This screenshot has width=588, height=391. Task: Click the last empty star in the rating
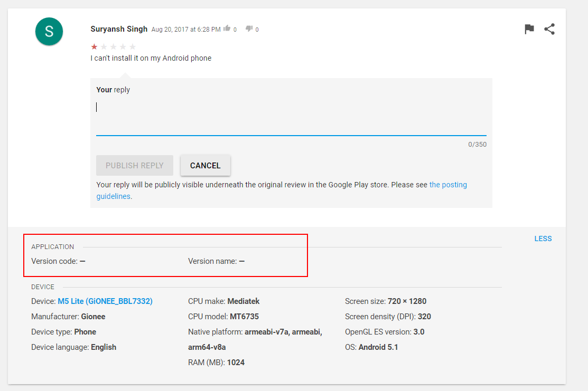[x=133, y=46]
